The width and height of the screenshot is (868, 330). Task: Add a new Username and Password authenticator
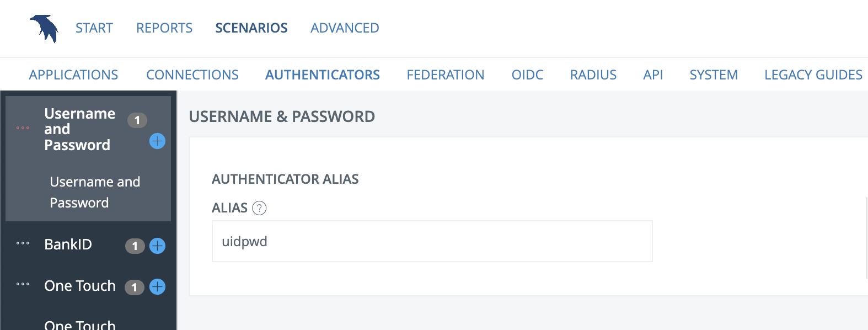click(157, 141)
